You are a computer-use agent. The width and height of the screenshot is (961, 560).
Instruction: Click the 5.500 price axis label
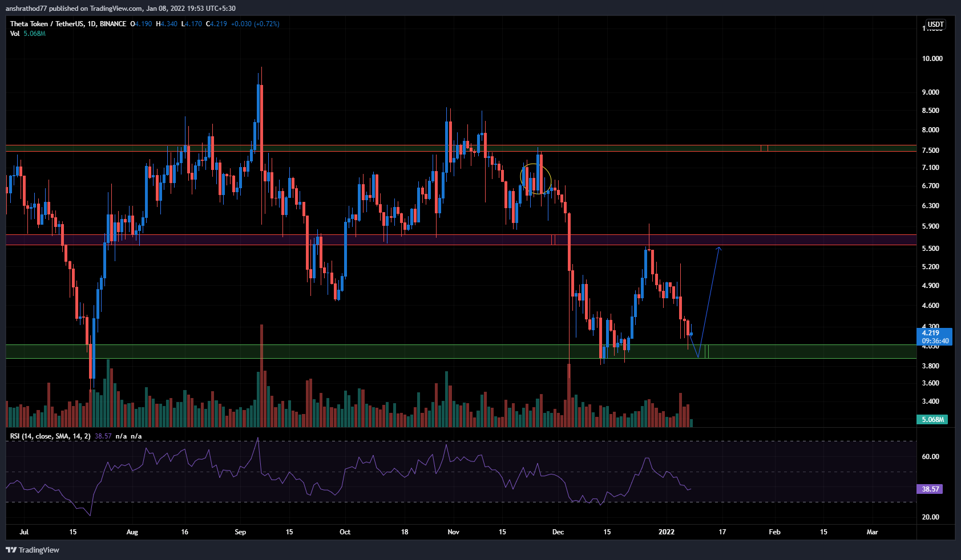(931, 249)
